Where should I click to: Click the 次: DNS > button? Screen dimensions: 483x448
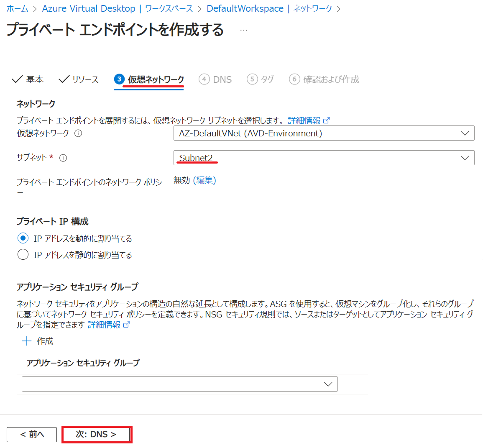(97, 435)
